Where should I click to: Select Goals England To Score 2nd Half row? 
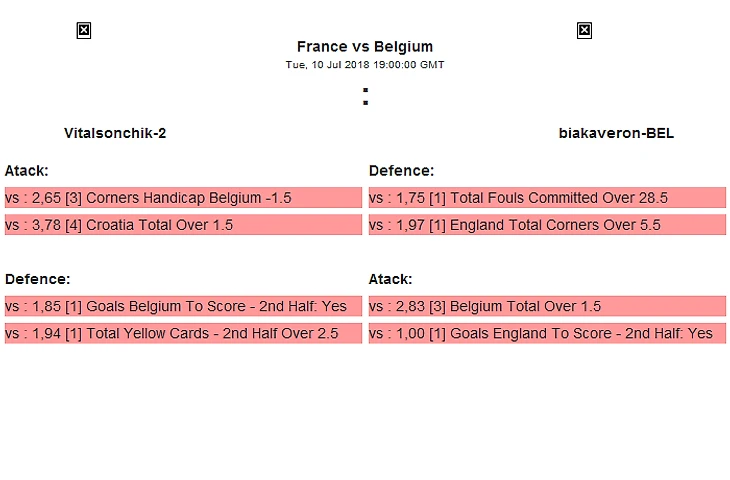click(x=547, y=333)
